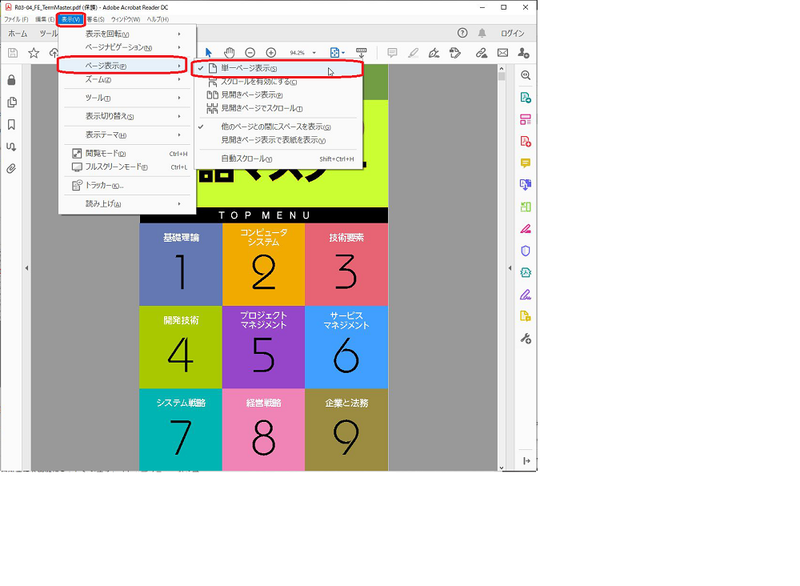The width and height of the screenshot is (800, 586).
Task: Expand the 表示テーマ submenu
Action: click(x=127, y=135)
